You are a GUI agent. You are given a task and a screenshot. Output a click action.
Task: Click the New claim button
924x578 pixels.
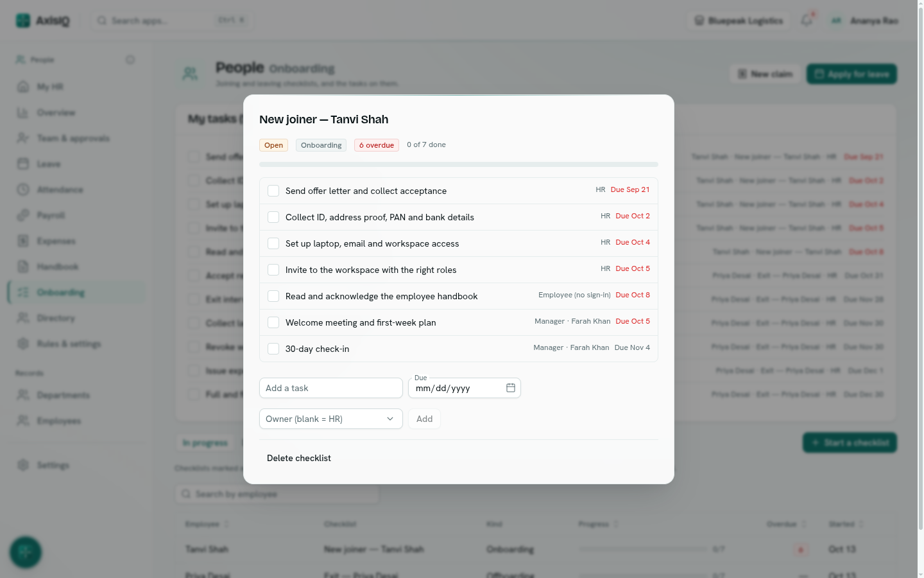(765, 74)
